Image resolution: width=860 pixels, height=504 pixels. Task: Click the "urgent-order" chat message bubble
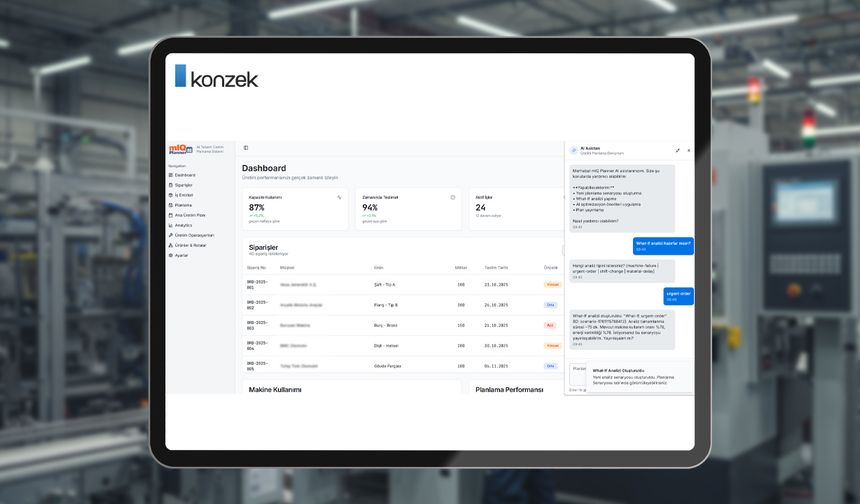click(678, 296)
